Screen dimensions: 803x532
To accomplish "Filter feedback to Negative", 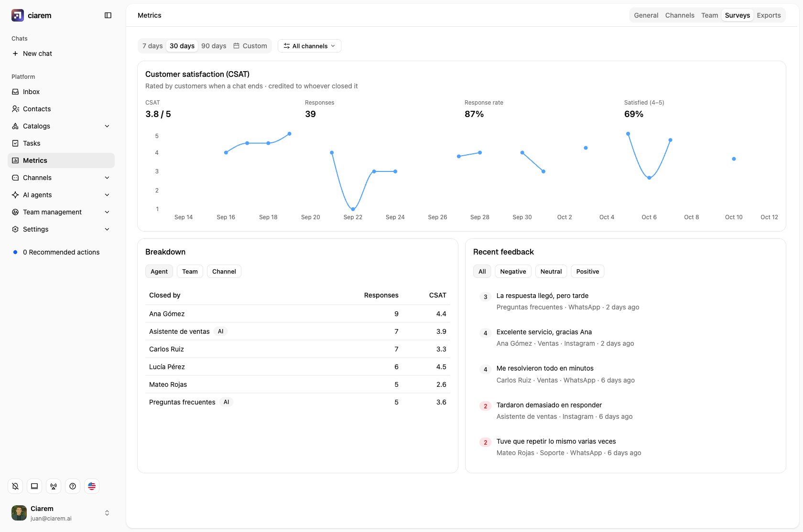I will [513, 271].
